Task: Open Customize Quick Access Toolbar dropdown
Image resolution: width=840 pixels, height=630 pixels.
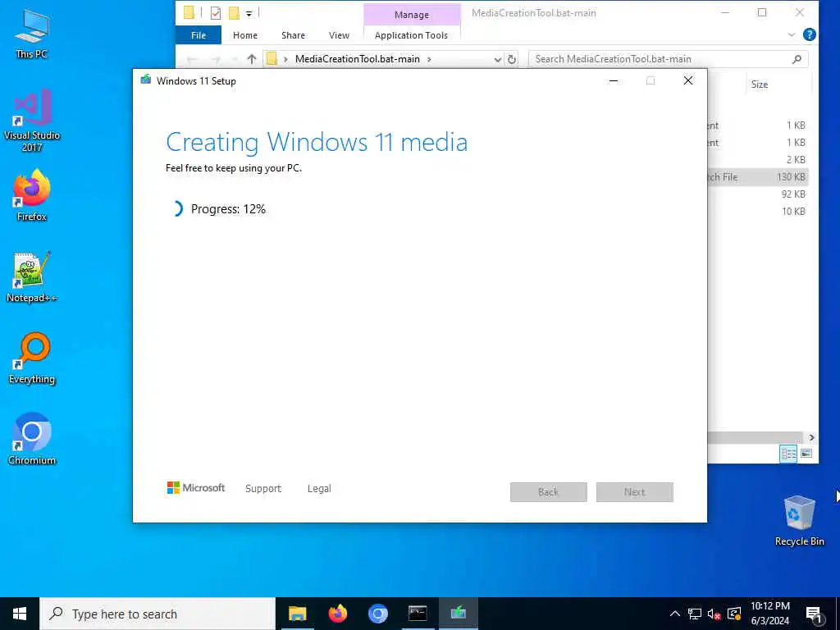Action: click(x=249, y=13)
